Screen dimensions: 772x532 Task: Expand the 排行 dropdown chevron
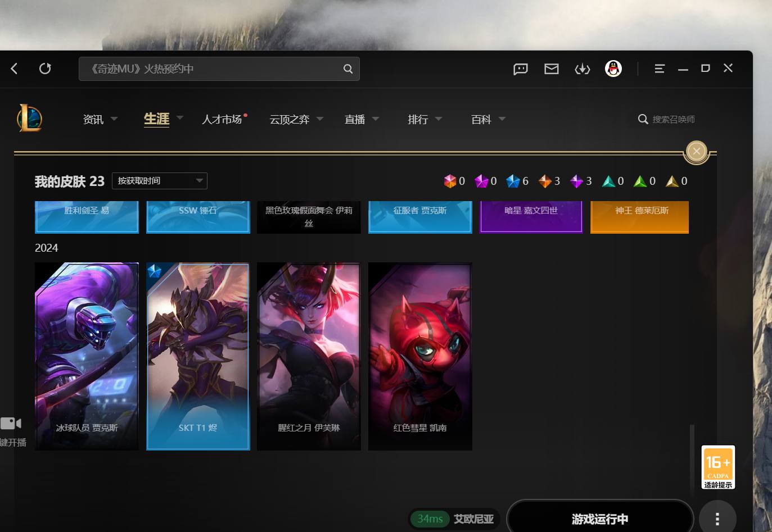point(439,119)
